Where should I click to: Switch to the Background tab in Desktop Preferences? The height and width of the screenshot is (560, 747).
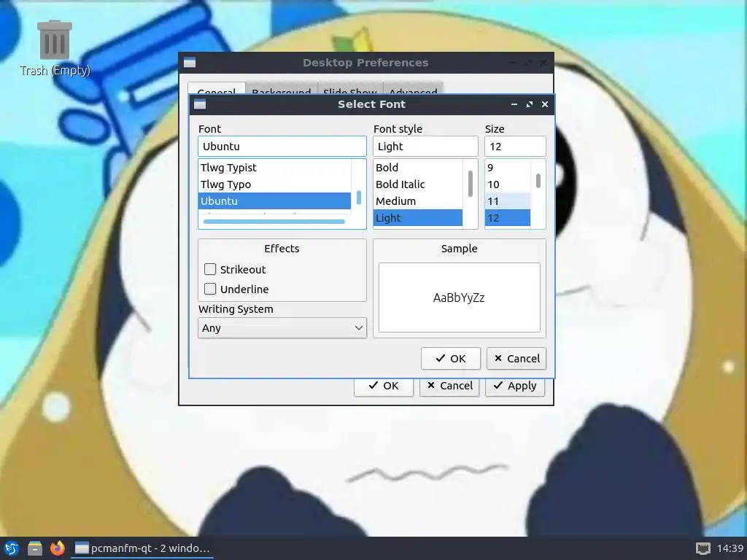pyautogui.click(x=281, y=89)
